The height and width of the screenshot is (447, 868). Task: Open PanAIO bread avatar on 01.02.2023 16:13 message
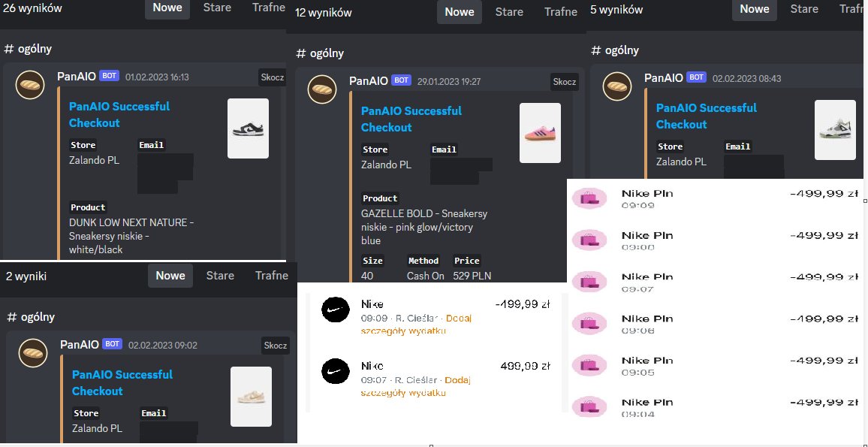tap(30, 86)
